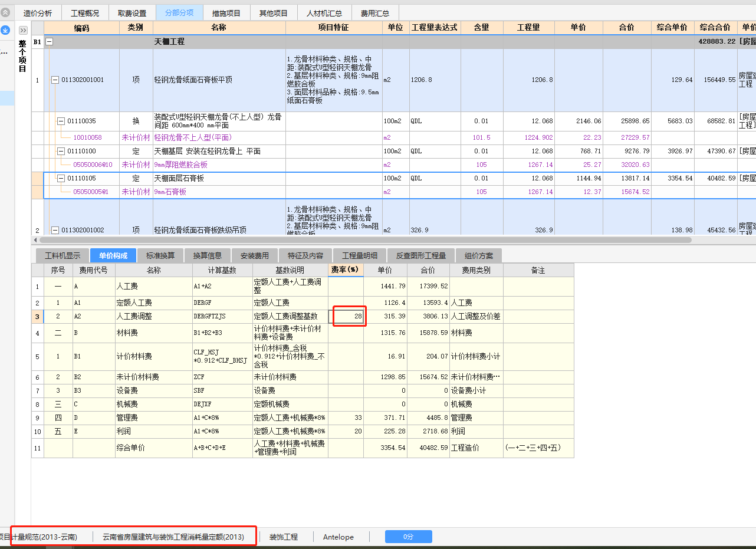Open the 其他项目 tab

[x=274, y=13]
